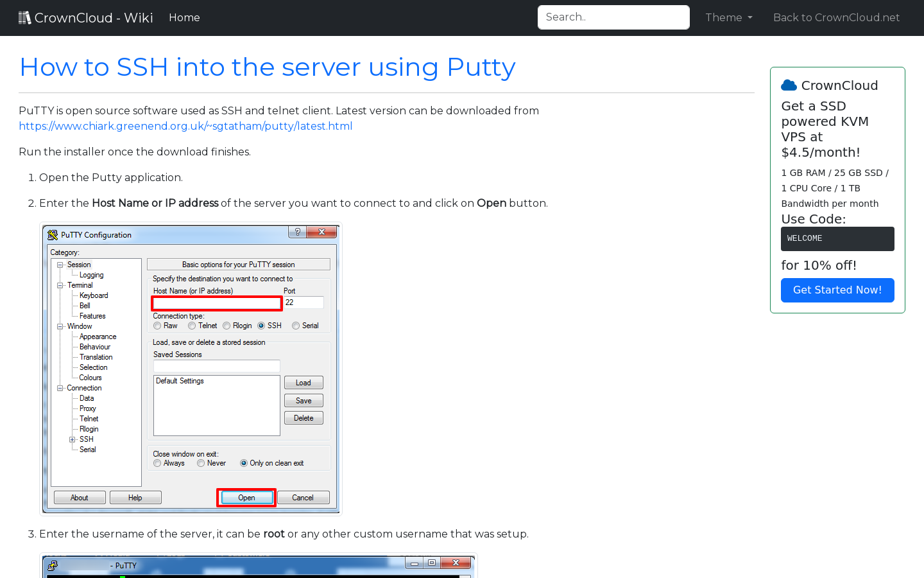Click the cloud icon in the CrownCloud promo card

point(789,85)
